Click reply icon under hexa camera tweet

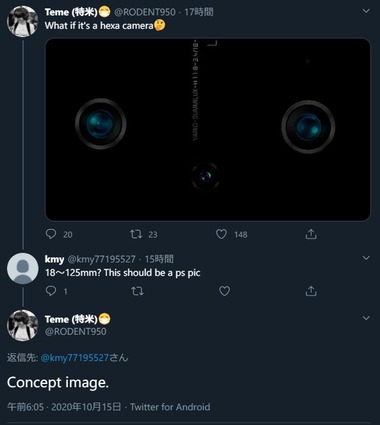[51, 234]
